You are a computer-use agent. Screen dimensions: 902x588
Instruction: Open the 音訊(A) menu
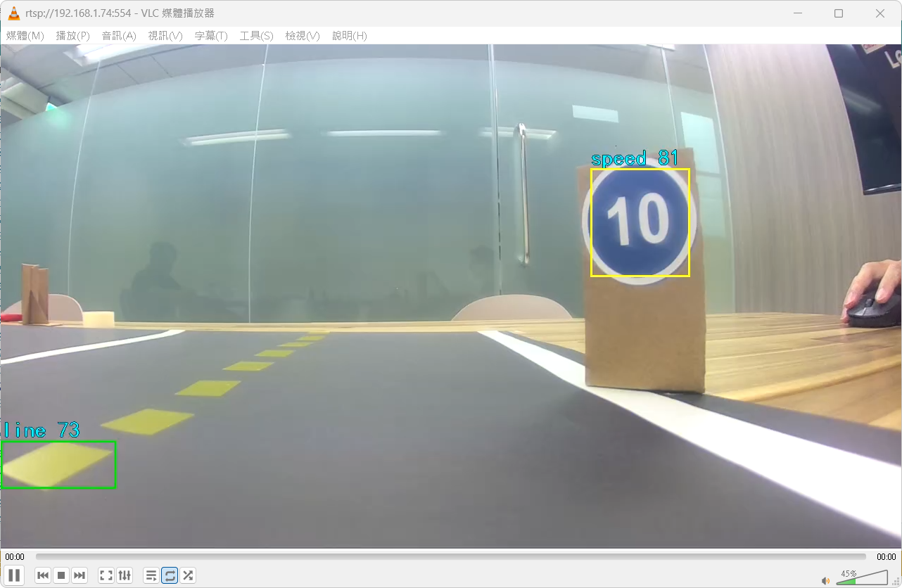(x=119, y=36)
